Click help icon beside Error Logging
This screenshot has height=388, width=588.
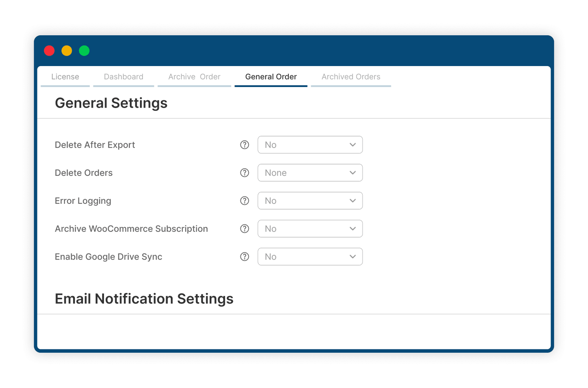(244, 201)
